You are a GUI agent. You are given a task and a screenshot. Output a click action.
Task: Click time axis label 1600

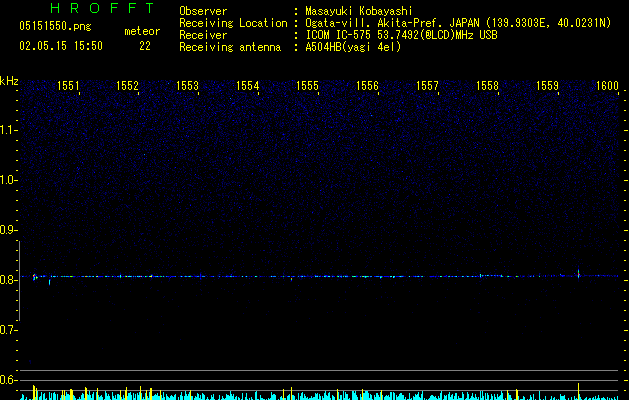click(607, 86)
